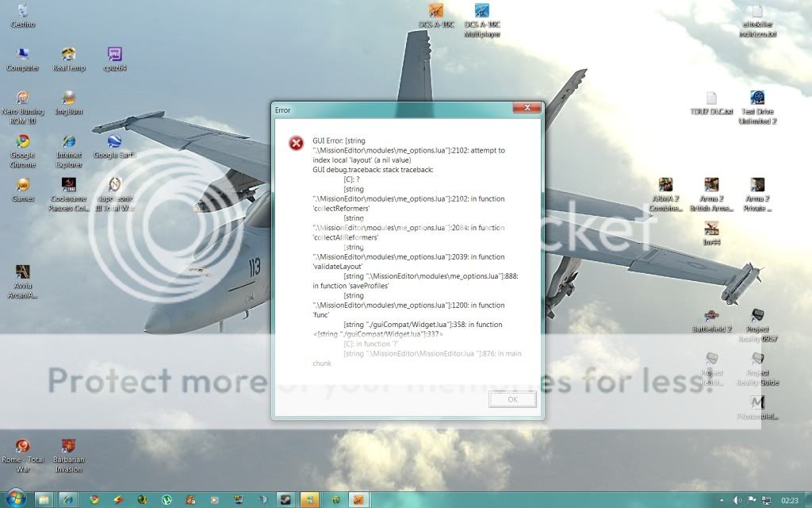This screenshot has width=812, height=508.
Task: Launch Steam from the taskbar
Action: [286, 501]
